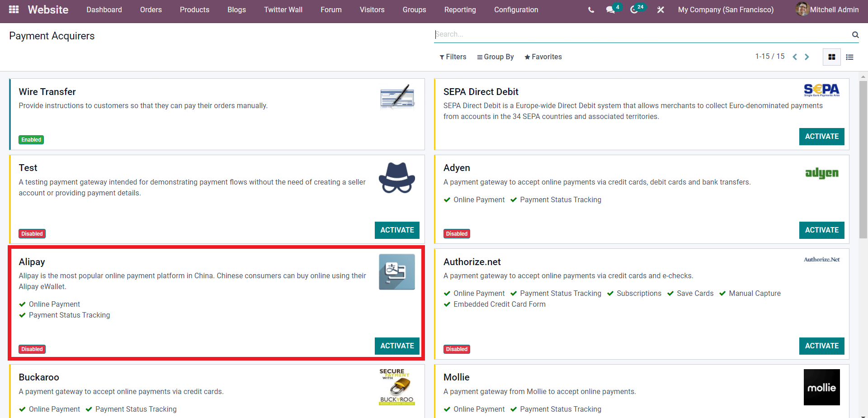Click the Adyen logo

tap(821, 173)
